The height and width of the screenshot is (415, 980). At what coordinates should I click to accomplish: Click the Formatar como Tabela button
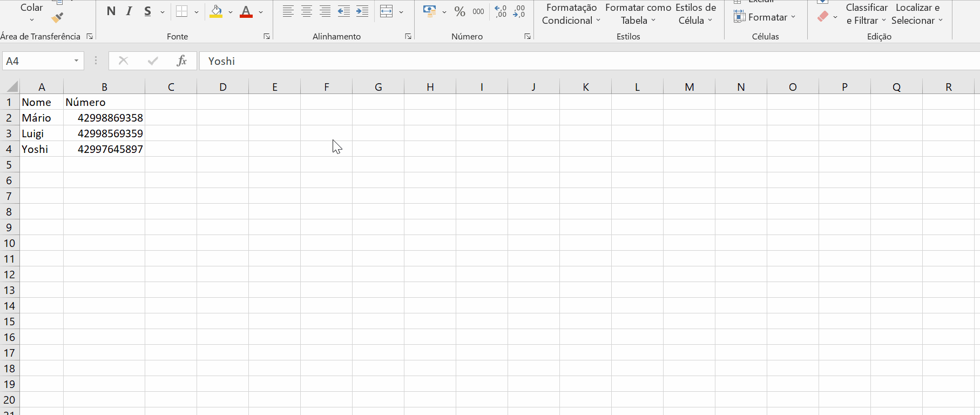tap(638, 14)
